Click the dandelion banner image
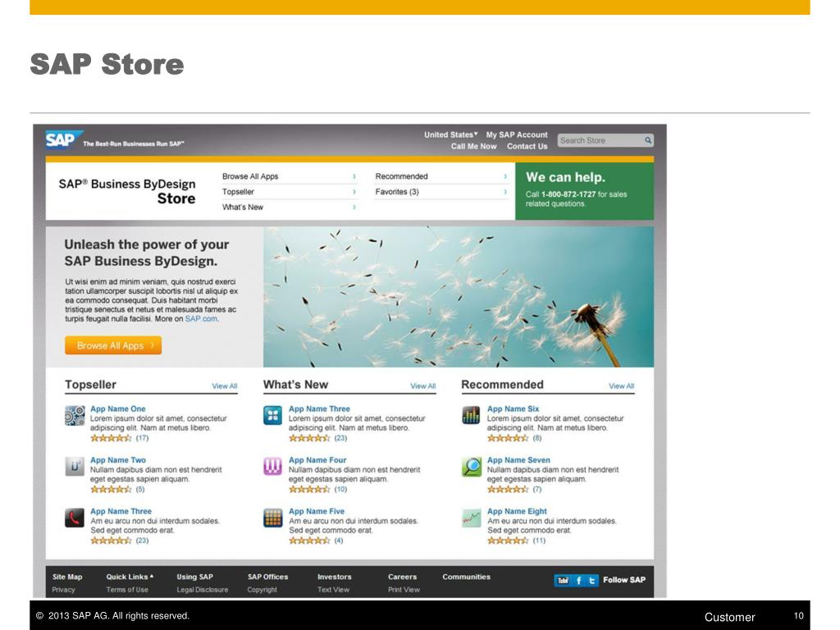The image size is (840, 630). pyautogui.click(x=458, y=297)
